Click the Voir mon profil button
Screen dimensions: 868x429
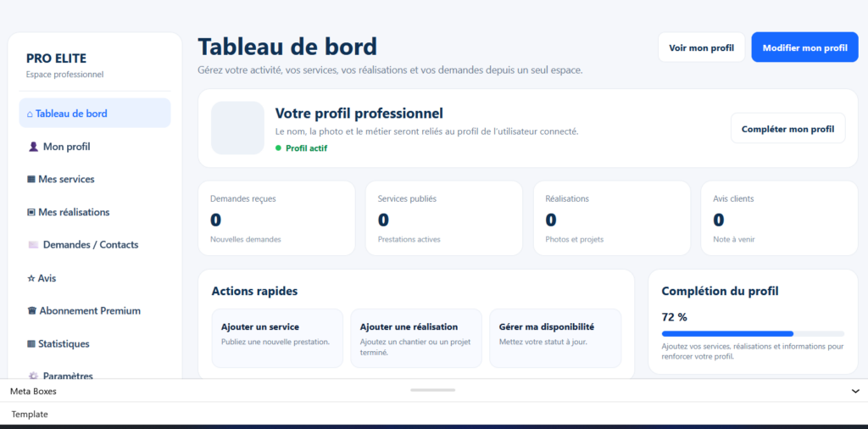701,47
